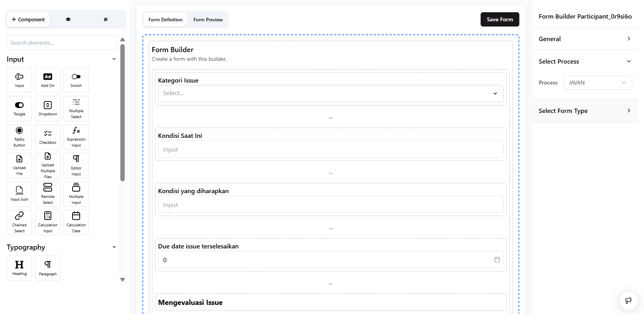This screenshot has height=314, width=644.
Task: Click the Search elements input field
Action: (x=62, y=43)
